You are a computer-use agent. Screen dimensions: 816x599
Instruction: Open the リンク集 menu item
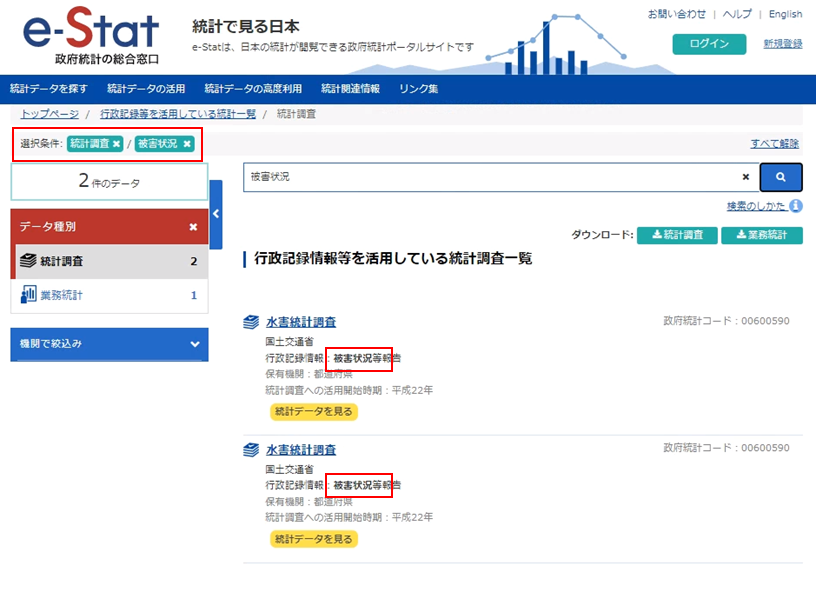click(418, 89)
